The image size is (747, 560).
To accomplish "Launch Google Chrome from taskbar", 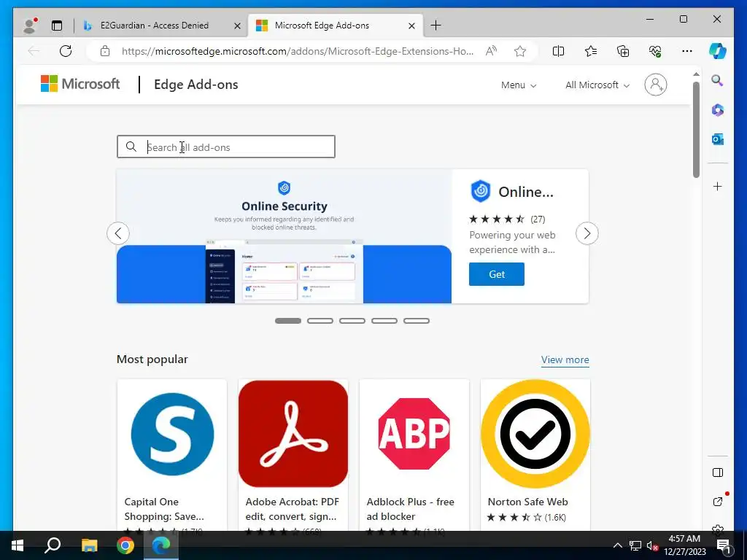I will (x=125, y=545).
